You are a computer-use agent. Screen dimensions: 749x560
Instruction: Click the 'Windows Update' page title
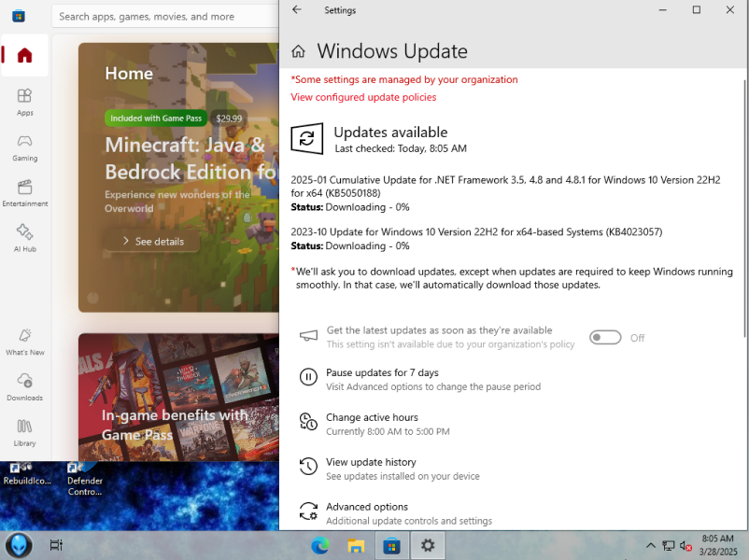click(392, 51)
